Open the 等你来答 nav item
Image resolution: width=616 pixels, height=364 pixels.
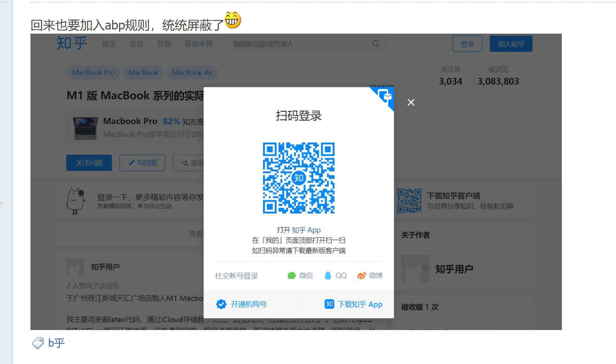[198, 44]
